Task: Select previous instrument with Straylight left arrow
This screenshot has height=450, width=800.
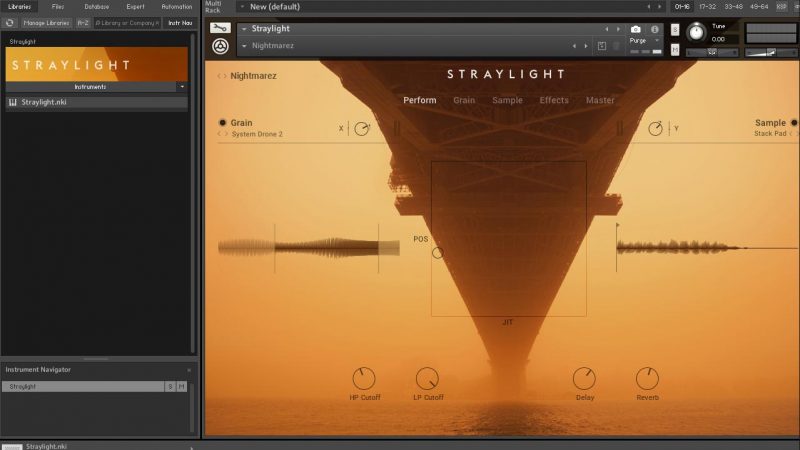Action: tap(607, 29)
